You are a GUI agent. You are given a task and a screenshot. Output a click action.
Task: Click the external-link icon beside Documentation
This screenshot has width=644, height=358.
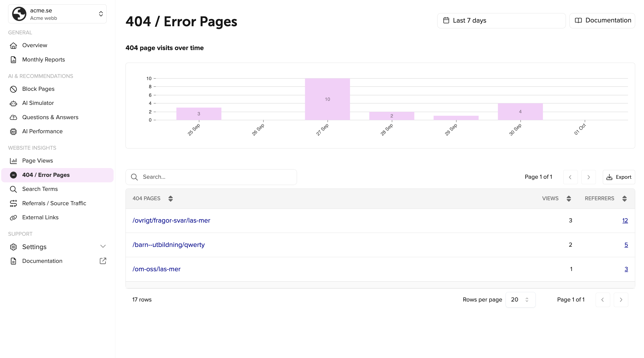[103, 261]
